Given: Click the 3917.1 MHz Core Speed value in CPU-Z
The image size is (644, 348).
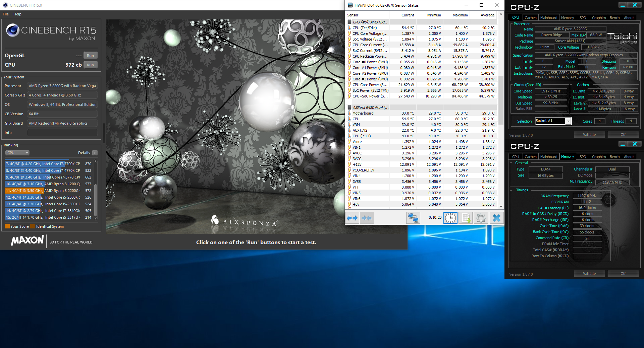Looking at the screenshot, I should [551, 91].
